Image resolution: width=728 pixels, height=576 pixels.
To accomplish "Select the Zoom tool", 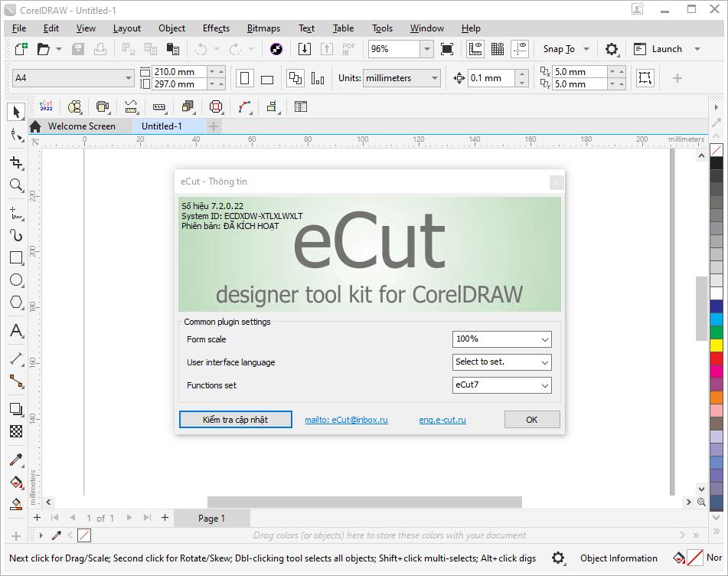I will (x=15, y=185).
